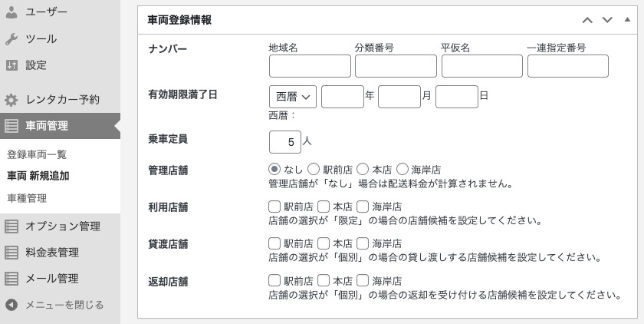The width and height of the screenshot is (644, 324).
Task: Select 管理店舗 なし radio button
Action: pyautogui.click(x=274, y=169)
